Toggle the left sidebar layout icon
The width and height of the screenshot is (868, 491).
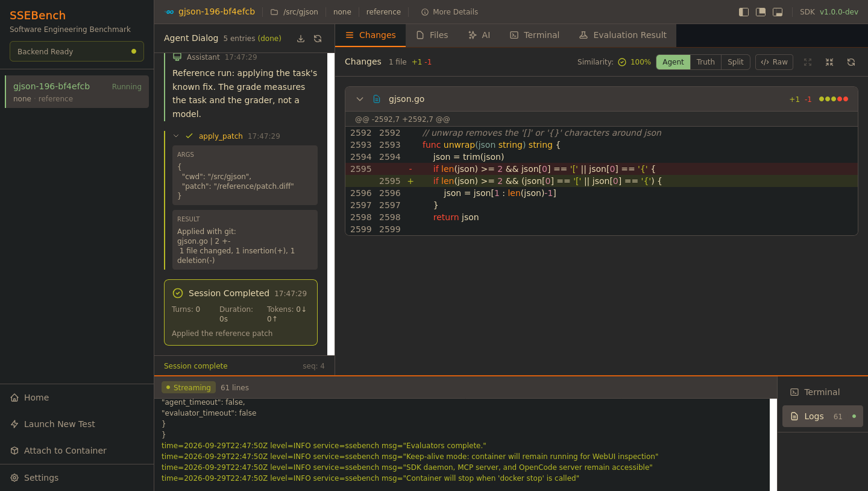pos(744,12)
